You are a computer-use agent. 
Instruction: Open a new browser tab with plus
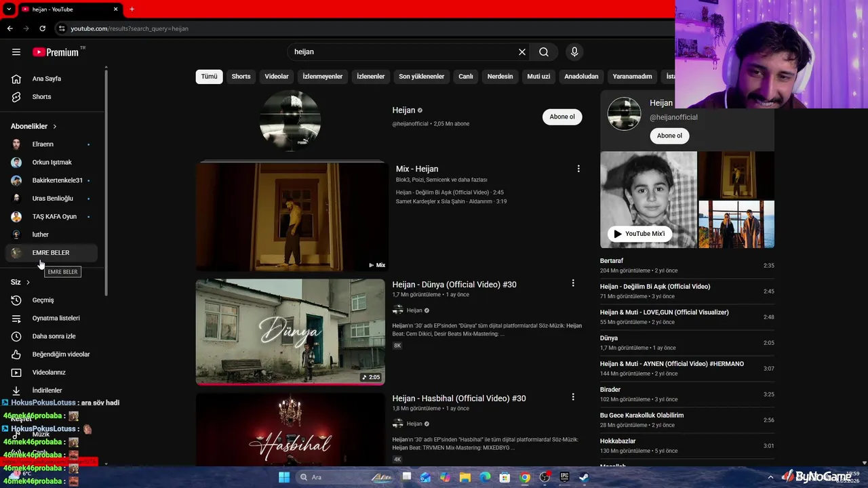132,9
